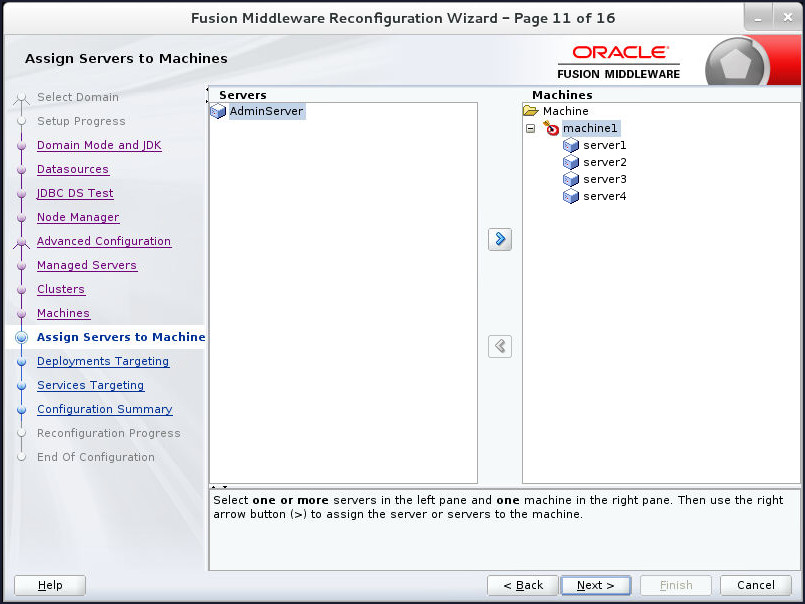Select Assign Servers to Machines step

(121, 337)
